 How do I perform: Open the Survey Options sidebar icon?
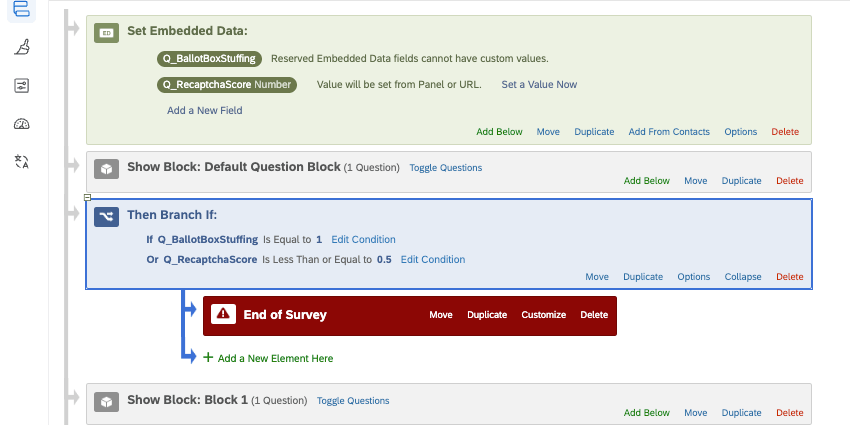pos(22,85)
